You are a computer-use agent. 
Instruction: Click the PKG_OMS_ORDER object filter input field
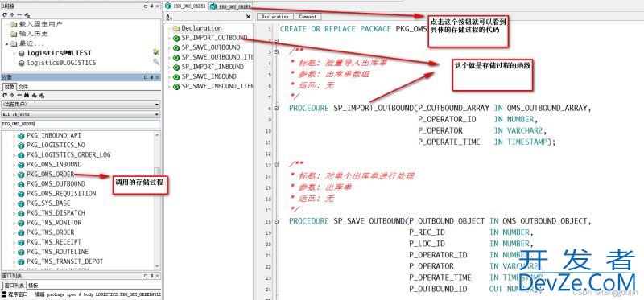pyautogui.click(x=80, y=124)
